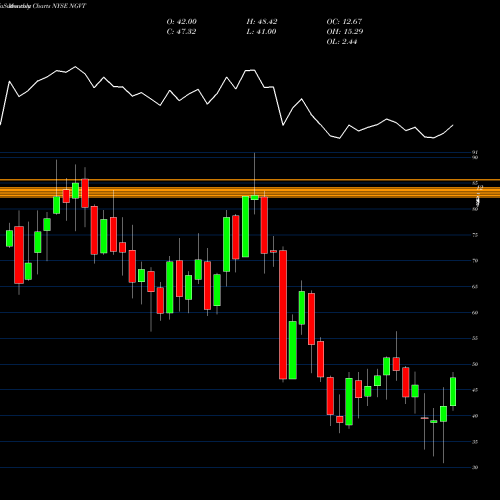Click the OH: 15.29 readout

click(345, 32)
